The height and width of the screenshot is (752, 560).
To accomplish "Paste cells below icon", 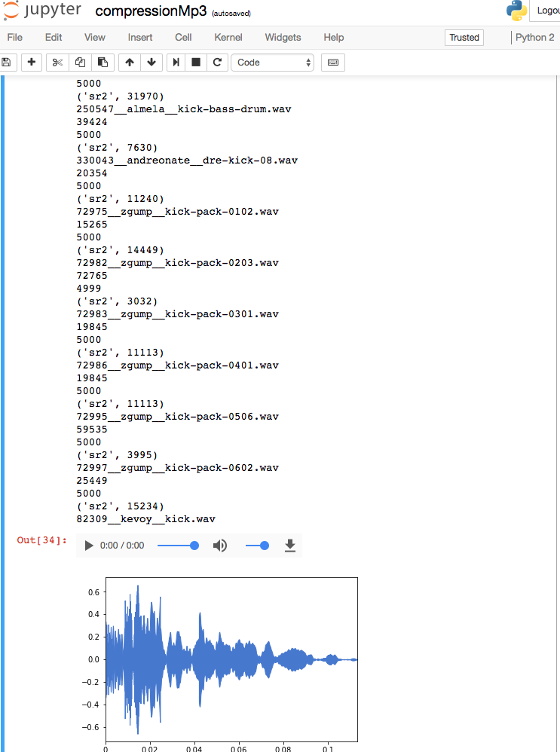I will coord(103,63).
